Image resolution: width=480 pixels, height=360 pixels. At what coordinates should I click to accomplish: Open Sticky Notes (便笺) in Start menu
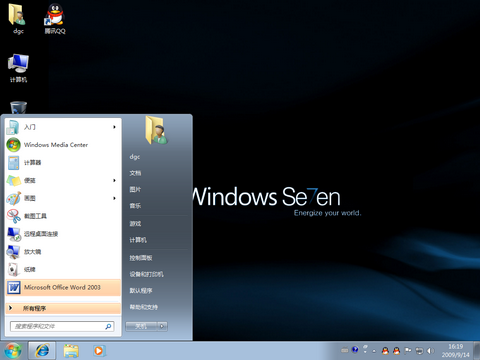[63, 180]
